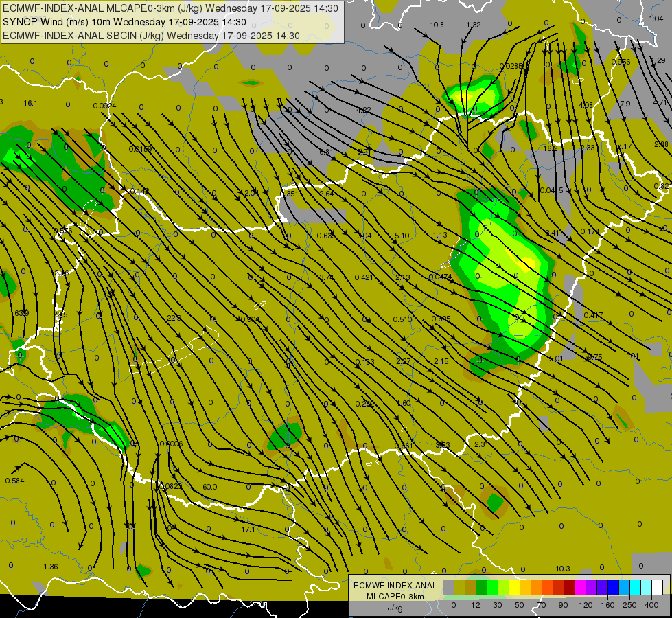Click the legend tick label '12'
672x618 pixels.
tap(476, 605)
